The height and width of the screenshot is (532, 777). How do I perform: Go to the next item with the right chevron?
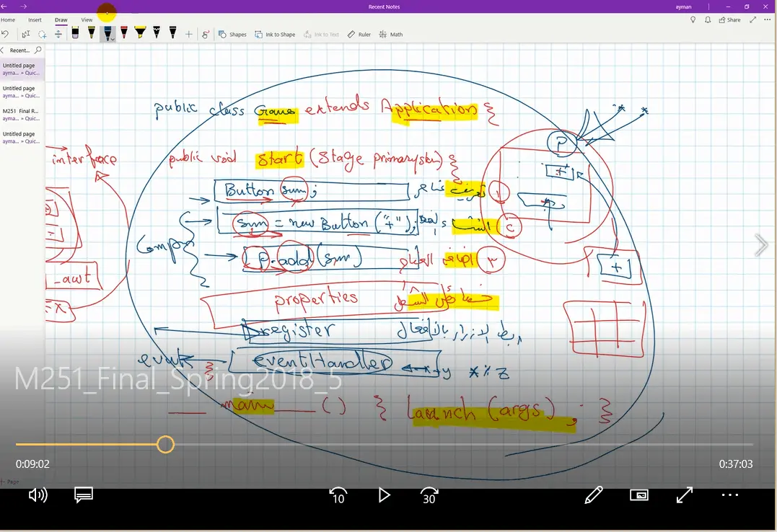[761, 245]
